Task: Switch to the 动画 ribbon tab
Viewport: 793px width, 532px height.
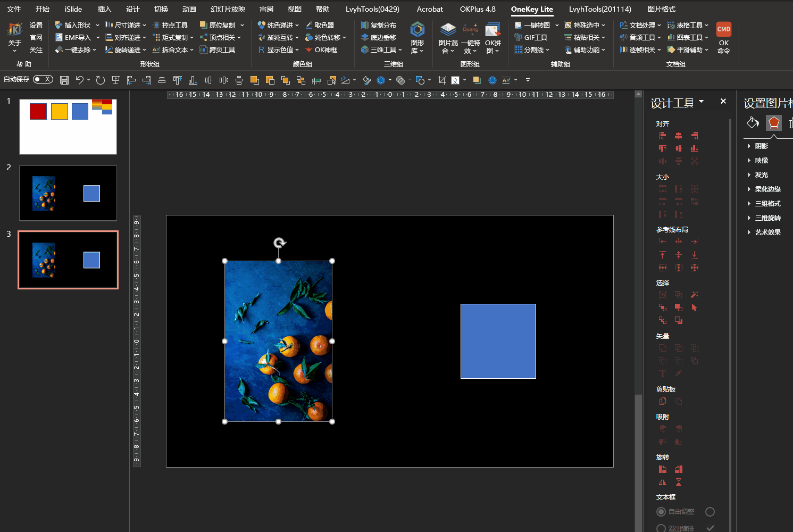Action: click(189, 9)
